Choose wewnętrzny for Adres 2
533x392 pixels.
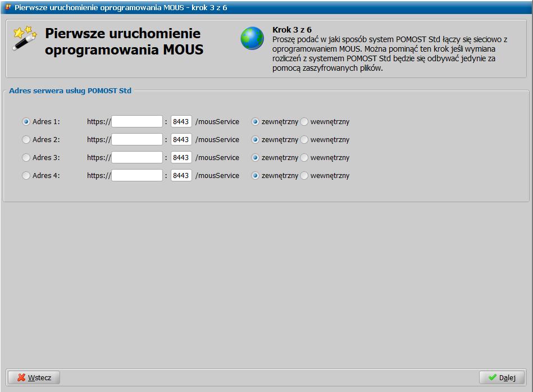304,140
